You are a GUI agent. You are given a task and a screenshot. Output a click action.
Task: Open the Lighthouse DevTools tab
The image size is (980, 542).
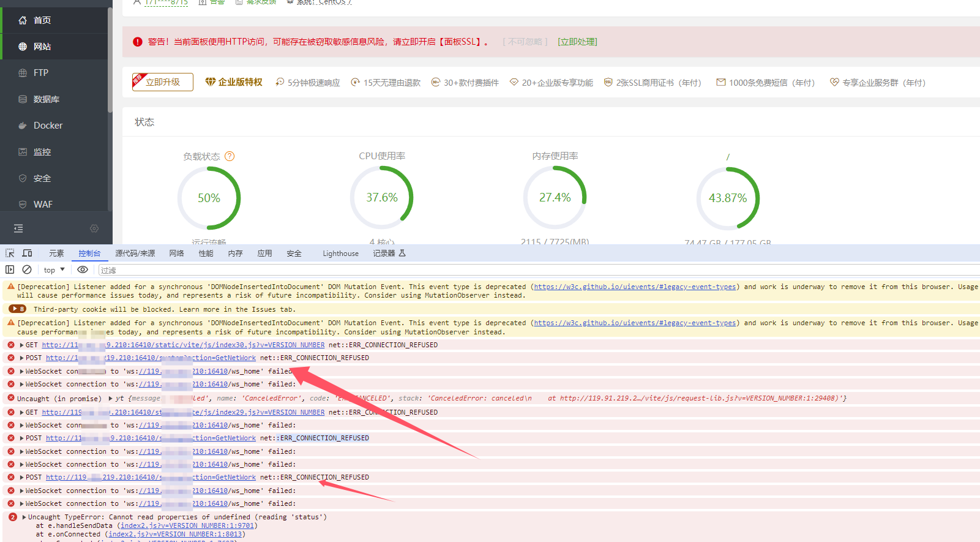coord(341,253)
